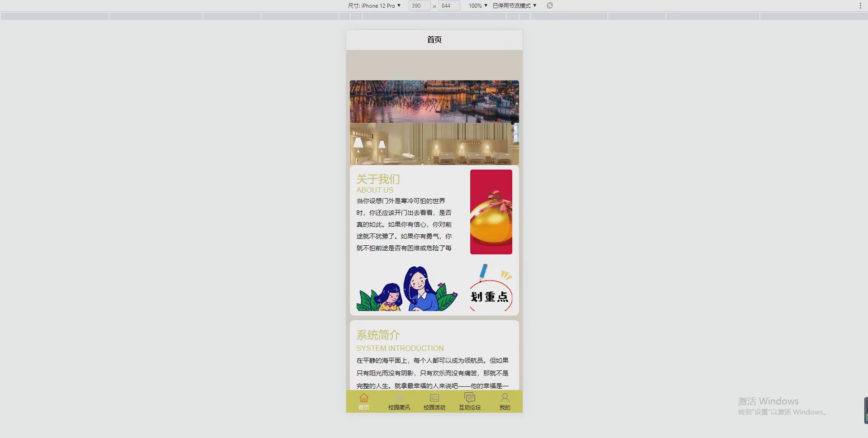Click the height field showing 844
The width and height of the screenshot is (868, 438).
(448, 5)
